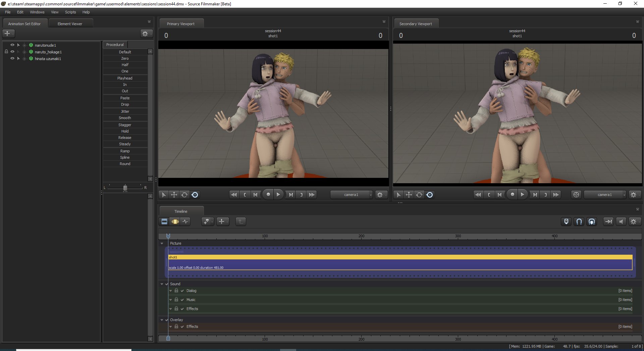The height and width of the screenshot is (351, 644).
Task: Toggle the lock on the Music track
Action: click(x=176, y=299)
